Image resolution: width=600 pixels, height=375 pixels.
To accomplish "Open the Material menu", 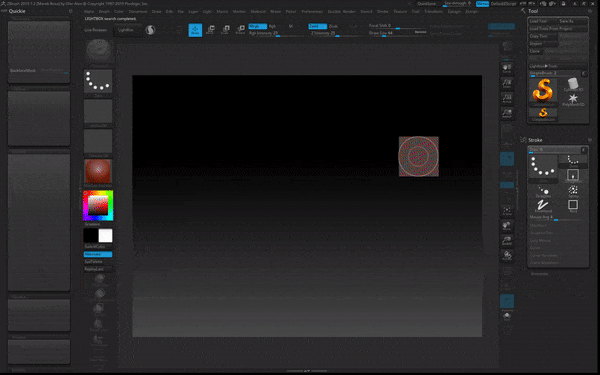I will 258,12.
